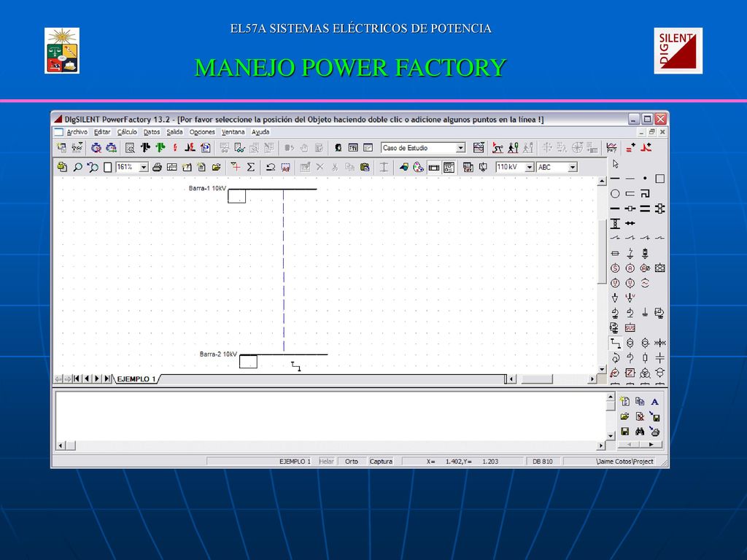Select the double busbar tool
The image size is (747, 560).
coord(645,209)
